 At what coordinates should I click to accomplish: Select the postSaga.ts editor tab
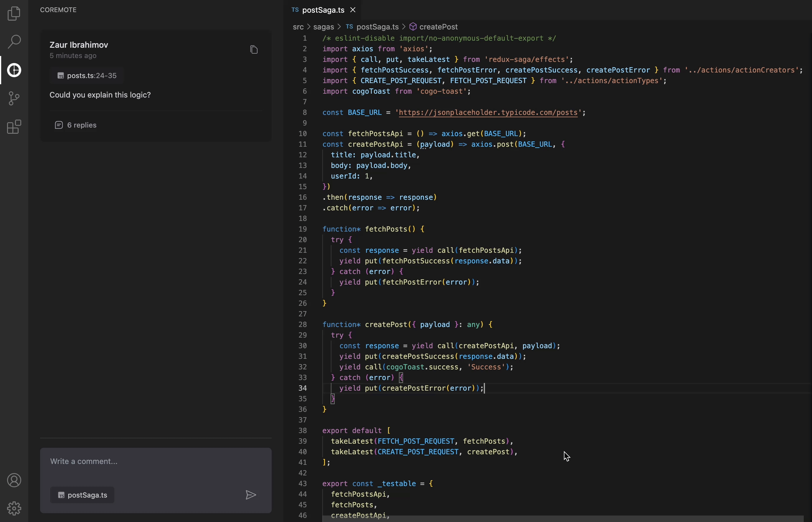tap(322, 10)
